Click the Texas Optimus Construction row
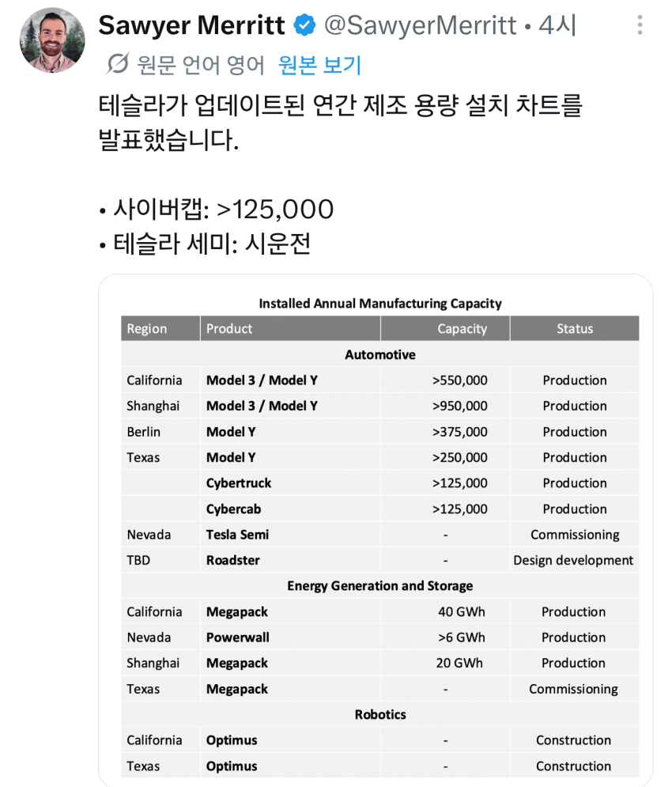The height and width of the screenshot is (787, 672). point(380,766)
